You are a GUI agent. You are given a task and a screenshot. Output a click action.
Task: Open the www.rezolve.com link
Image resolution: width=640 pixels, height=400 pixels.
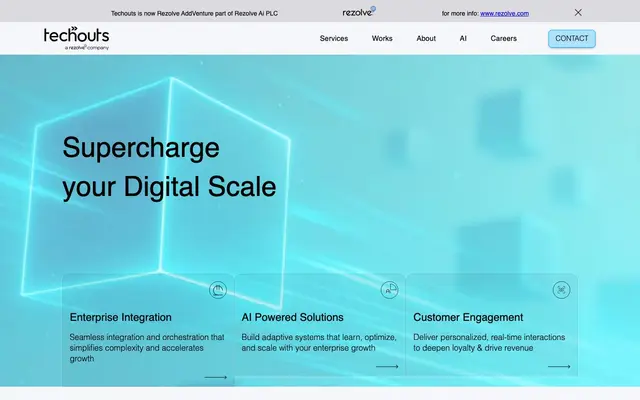[504, 13]
